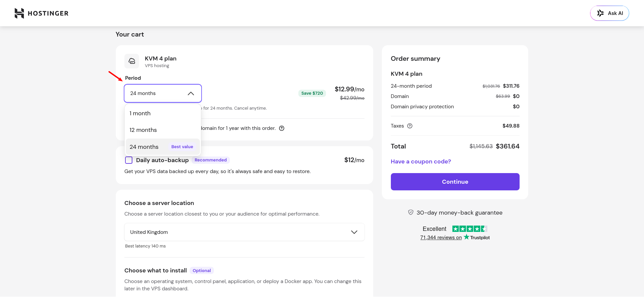Viewport: 644px width, 297px height.
Task: Click the struck-through $1,145.63 total
Action: pos(481,146)
